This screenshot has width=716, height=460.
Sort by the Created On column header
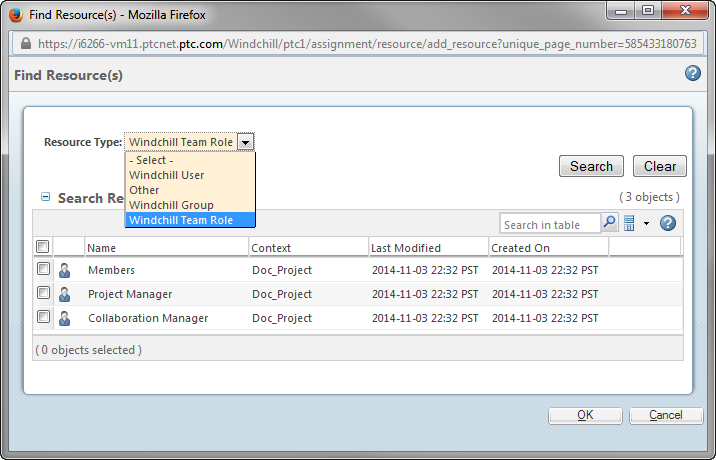548,248
